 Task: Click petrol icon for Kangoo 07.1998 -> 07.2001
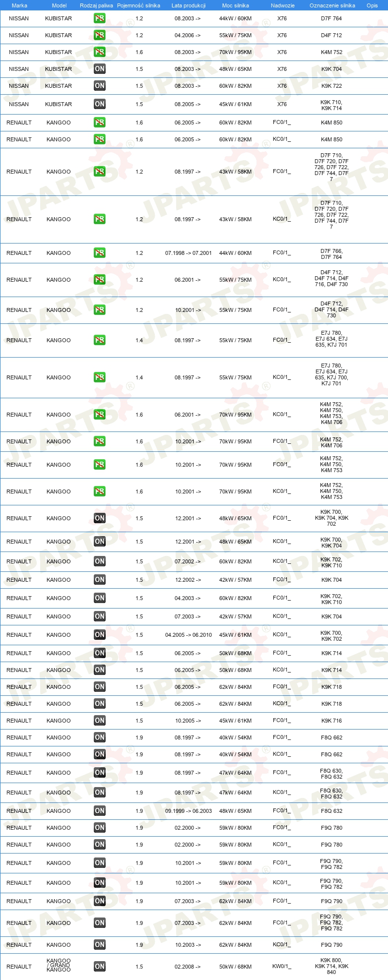pyautogui.click(x=99, y=253)
